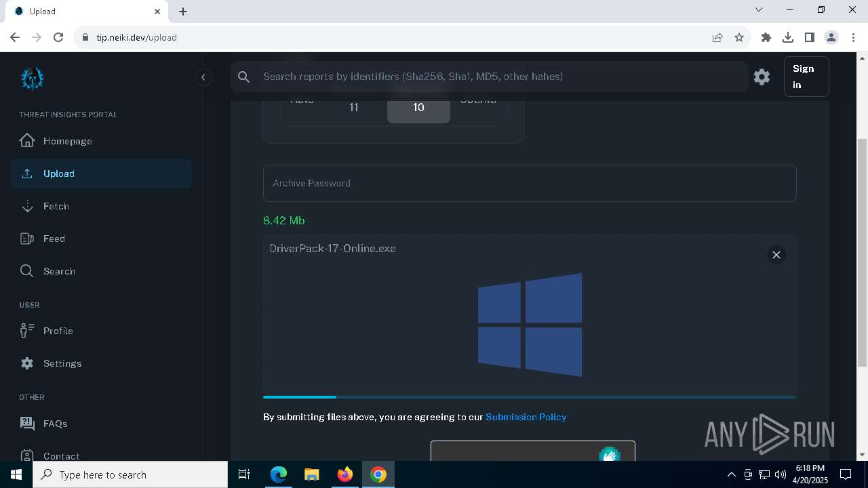Open settings via the gear icon near Sign in
The height and width of the screenshot is (488, 868).
[762, 77]
